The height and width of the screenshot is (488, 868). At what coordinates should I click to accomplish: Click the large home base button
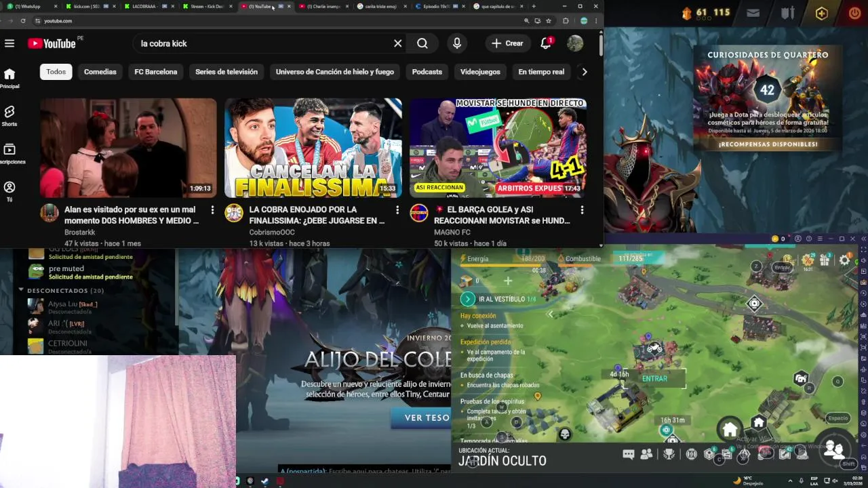[x=730, y=430]
